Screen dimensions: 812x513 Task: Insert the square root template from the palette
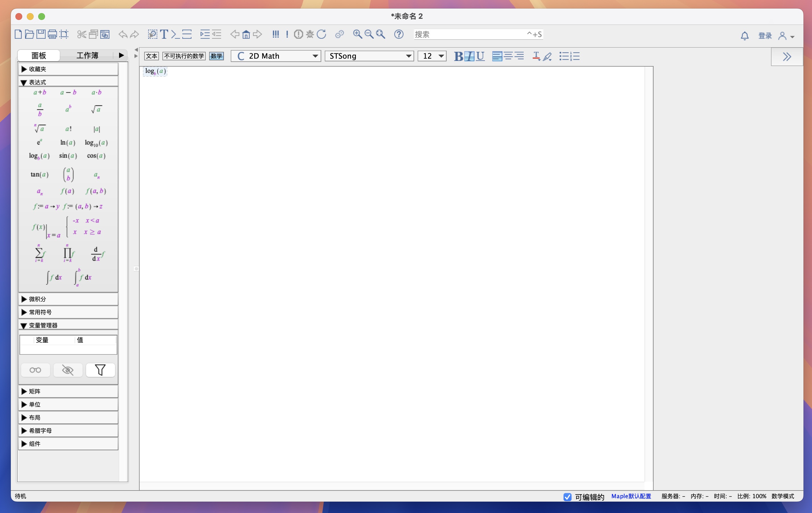click(96, 109)
